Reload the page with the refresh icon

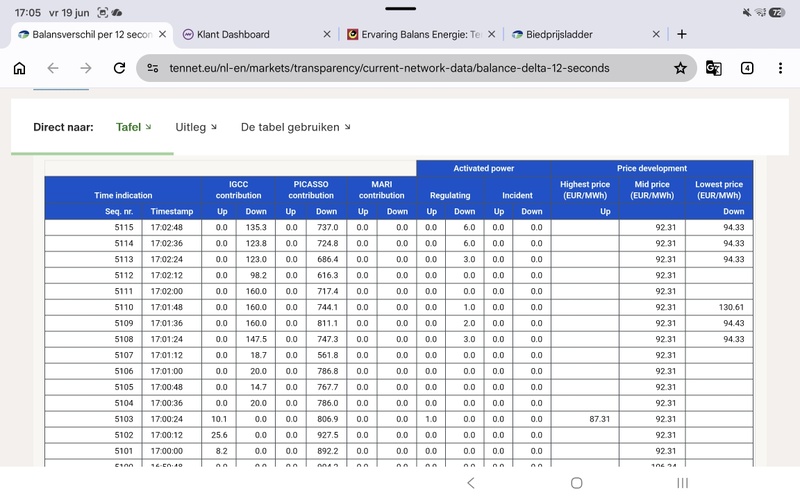(x=119, y=68)
